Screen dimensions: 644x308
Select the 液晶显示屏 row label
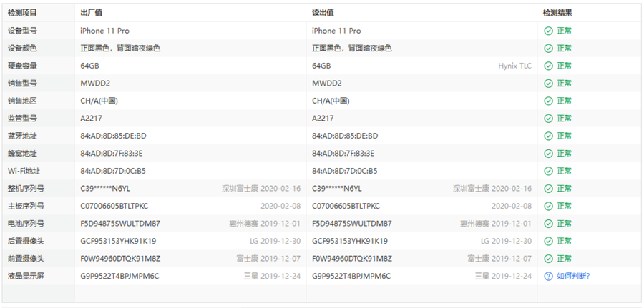tap(26, 277)
